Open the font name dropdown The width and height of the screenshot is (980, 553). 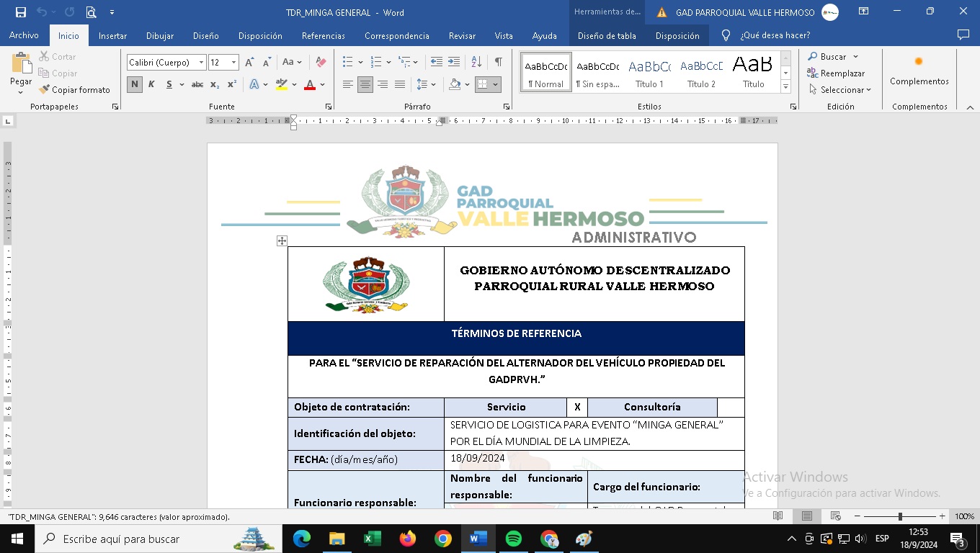(201, 63)
